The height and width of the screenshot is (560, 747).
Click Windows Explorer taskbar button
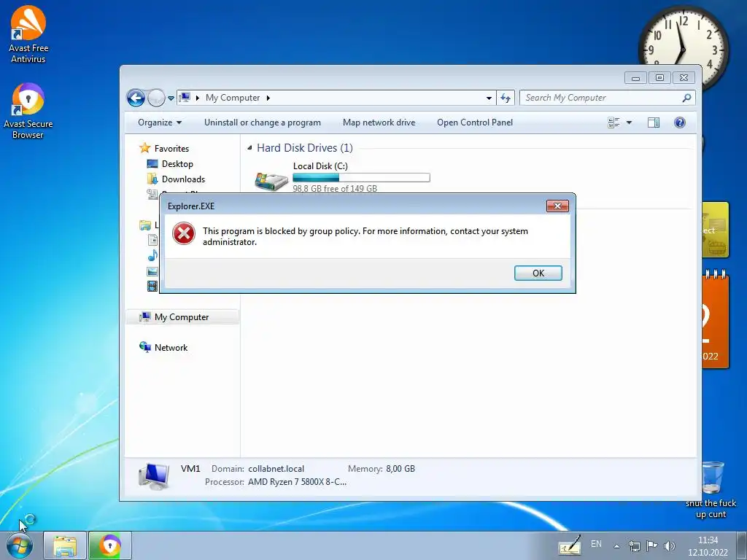(x=65, y=545)
